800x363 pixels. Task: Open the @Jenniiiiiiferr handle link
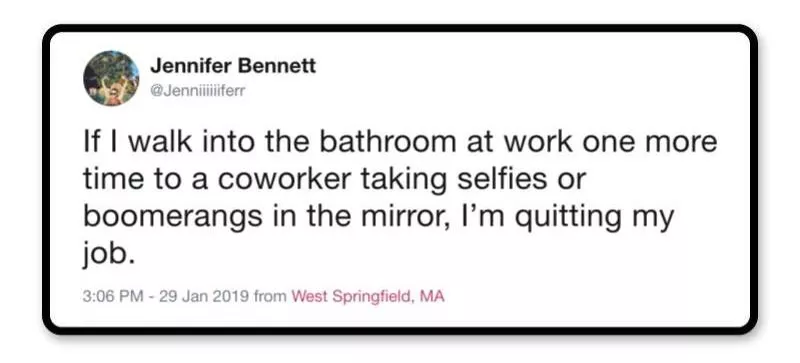point(198,91)
